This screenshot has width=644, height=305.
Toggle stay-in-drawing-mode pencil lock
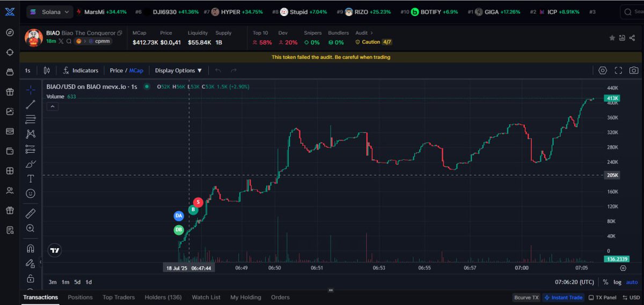(x=31, y=263)
